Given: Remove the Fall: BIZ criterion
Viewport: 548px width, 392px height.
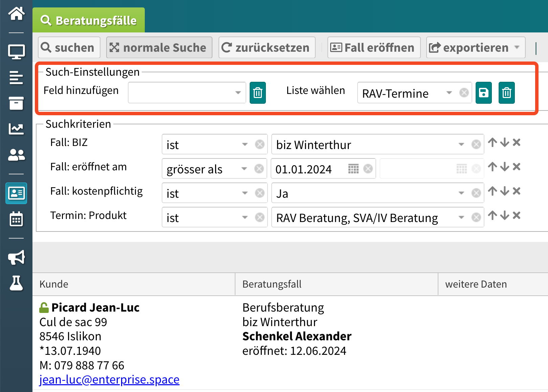Looking at the screenshot, I should coord(517,142).
